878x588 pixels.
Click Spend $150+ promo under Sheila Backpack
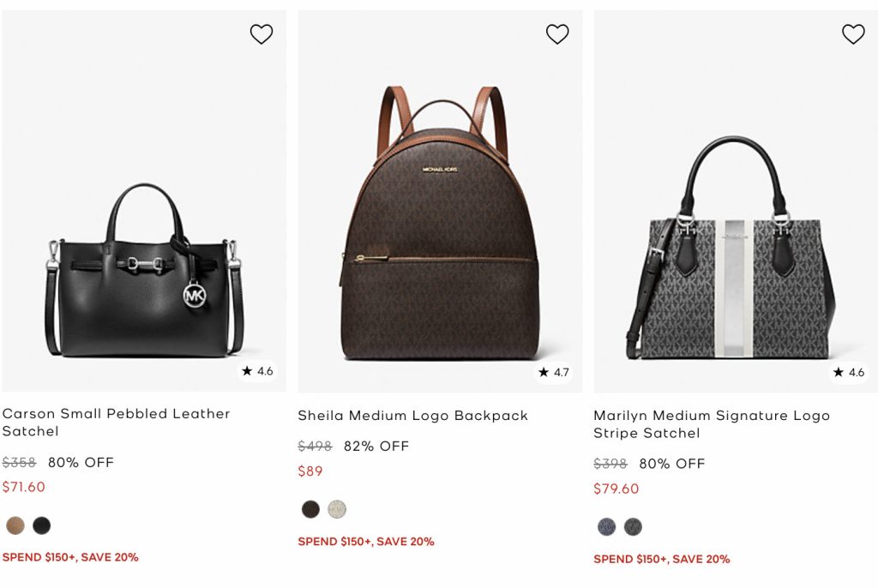point(366,542)
